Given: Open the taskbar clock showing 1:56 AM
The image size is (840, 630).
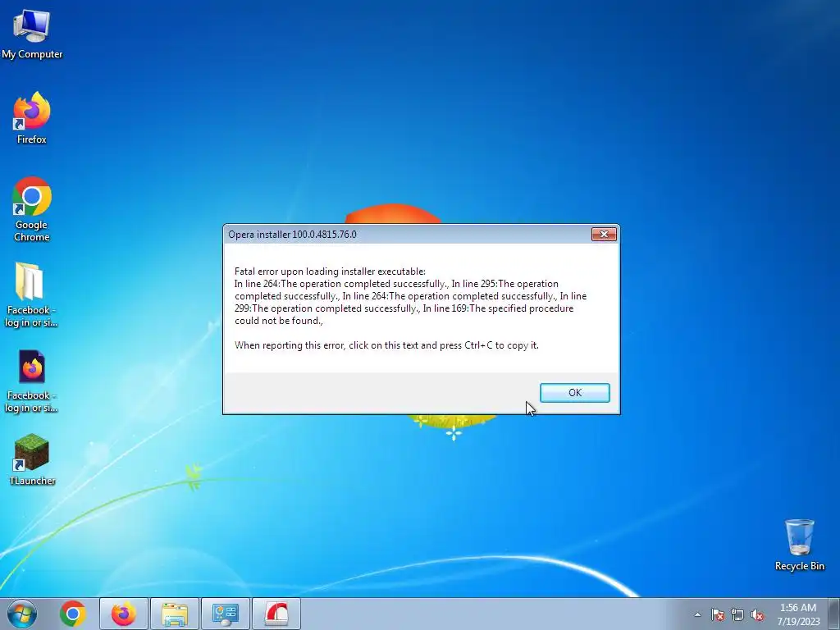Looking at the screenshot, I should coord(798,614).
